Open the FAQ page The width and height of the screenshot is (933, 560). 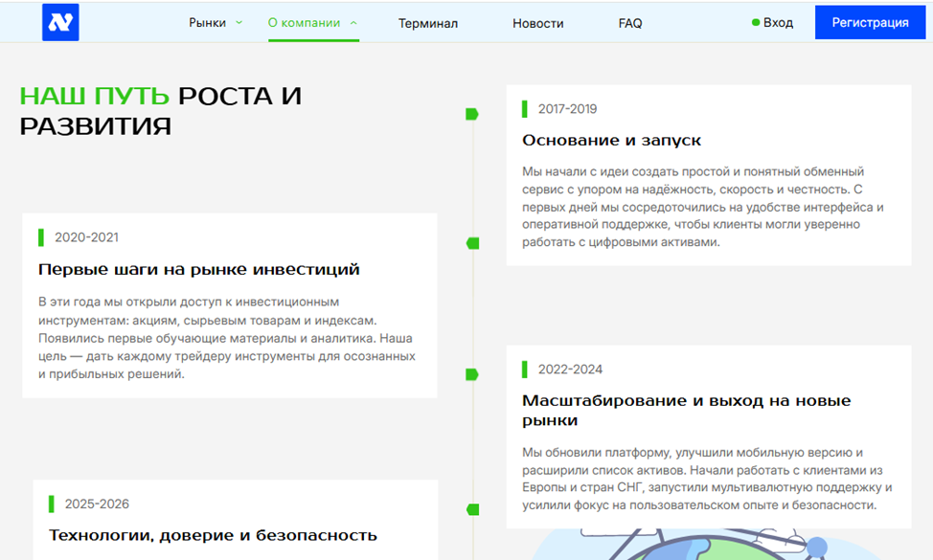630,23
